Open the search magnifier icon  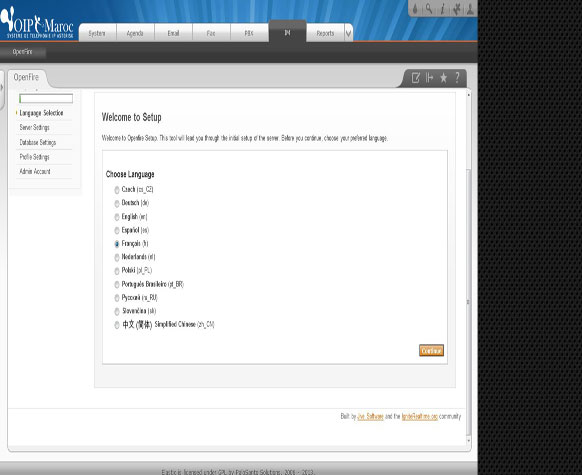pyautogui.click(x=429, y=9)
